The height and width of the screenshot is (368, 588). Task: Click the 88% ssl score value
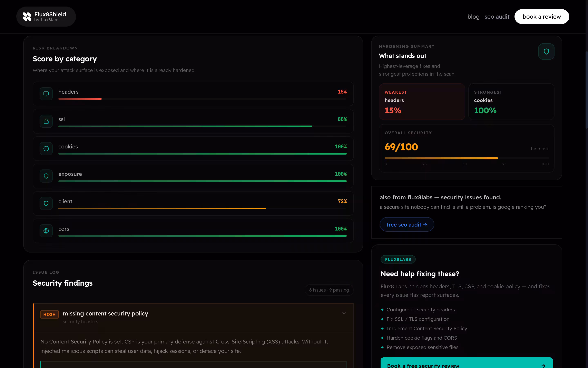(x=342, y=119)
